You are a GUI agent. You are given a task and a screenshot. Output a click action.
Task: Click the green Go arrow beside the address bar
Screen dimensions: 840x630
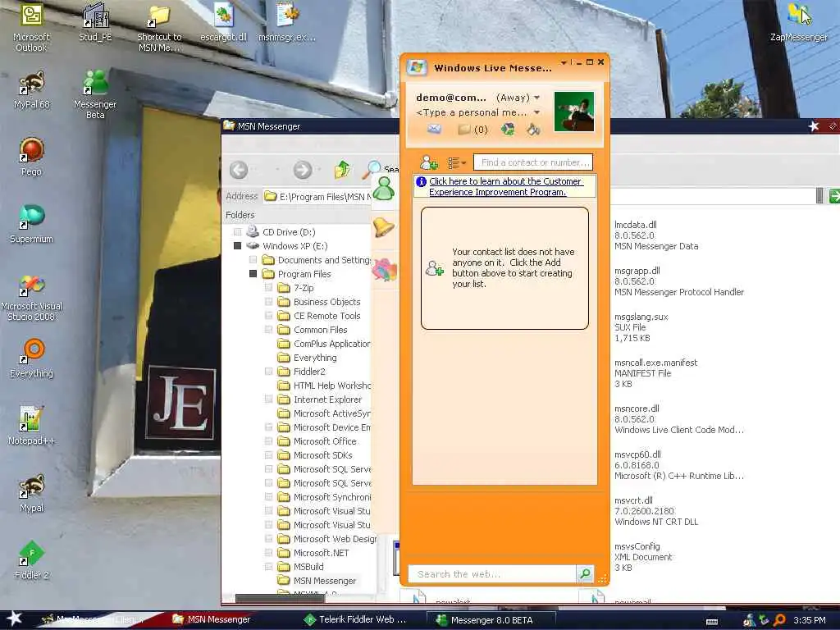[x=834, y=196]
